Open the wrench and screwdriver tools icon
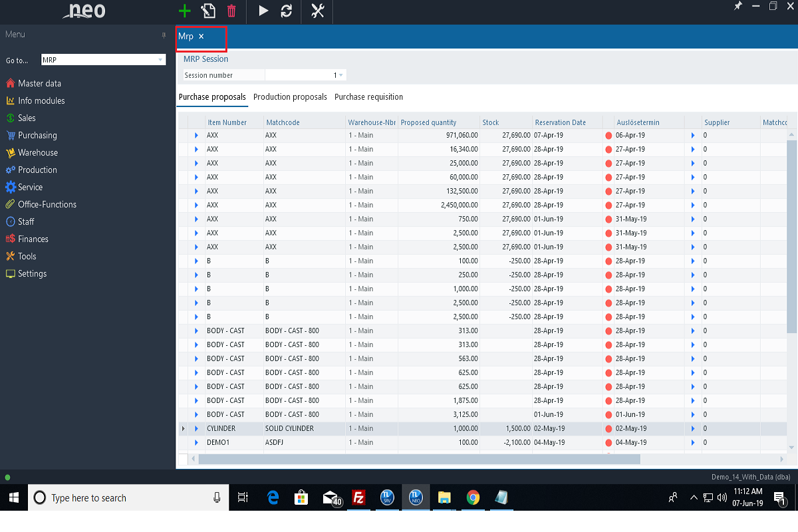Image resolution: width=798 pixels, height=532 pixels. coord(317,11)
